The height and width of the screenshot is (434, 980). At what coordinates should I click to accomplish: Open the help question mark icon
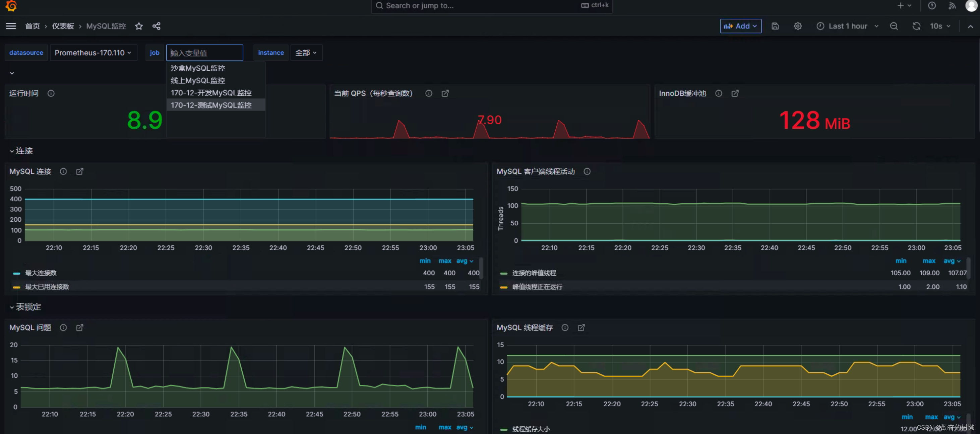(x=932, y=5)
